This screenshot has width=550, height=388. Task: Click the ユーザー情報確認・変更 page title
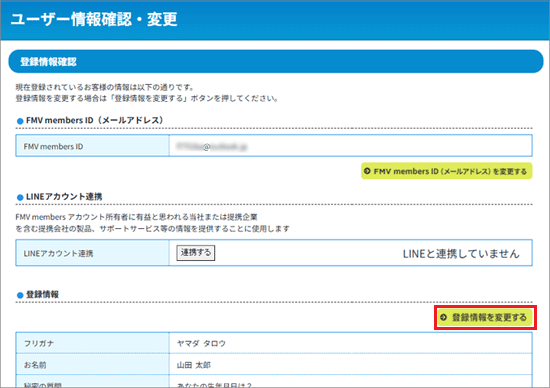(x=94, y=19)
